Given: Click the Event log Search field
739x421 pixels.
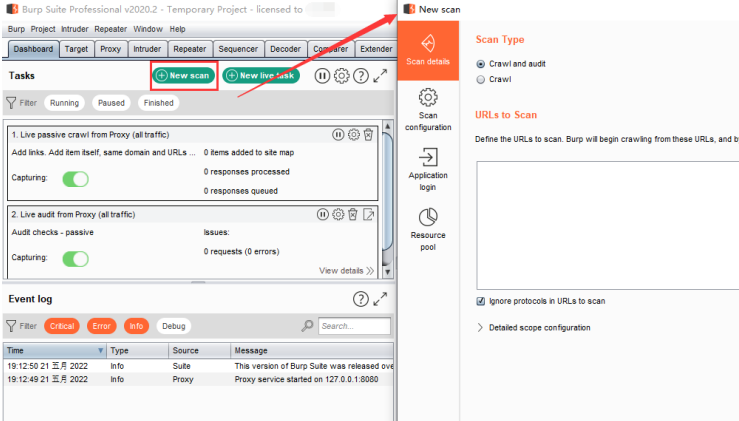Looking at the screenshot, I should coord(354,326).
